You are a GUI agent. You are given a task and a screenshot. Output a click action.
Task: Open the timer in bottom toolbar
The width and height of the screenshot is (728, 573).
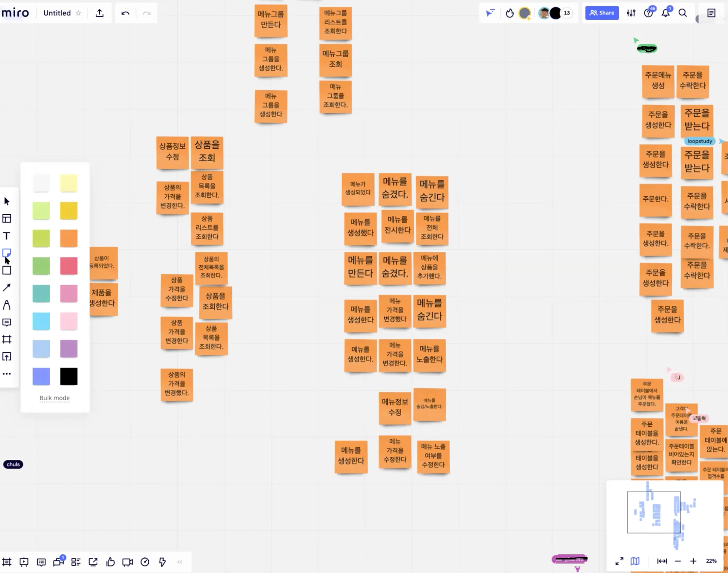pyautogui.click(x=145, y=562)
